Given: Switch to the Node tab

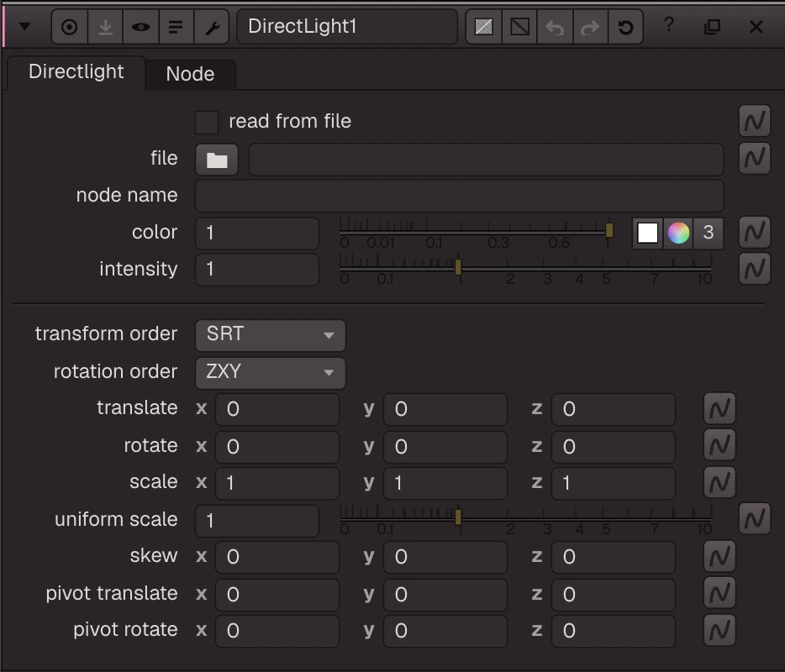Looking at the screenshot, I should coord(190,74).
